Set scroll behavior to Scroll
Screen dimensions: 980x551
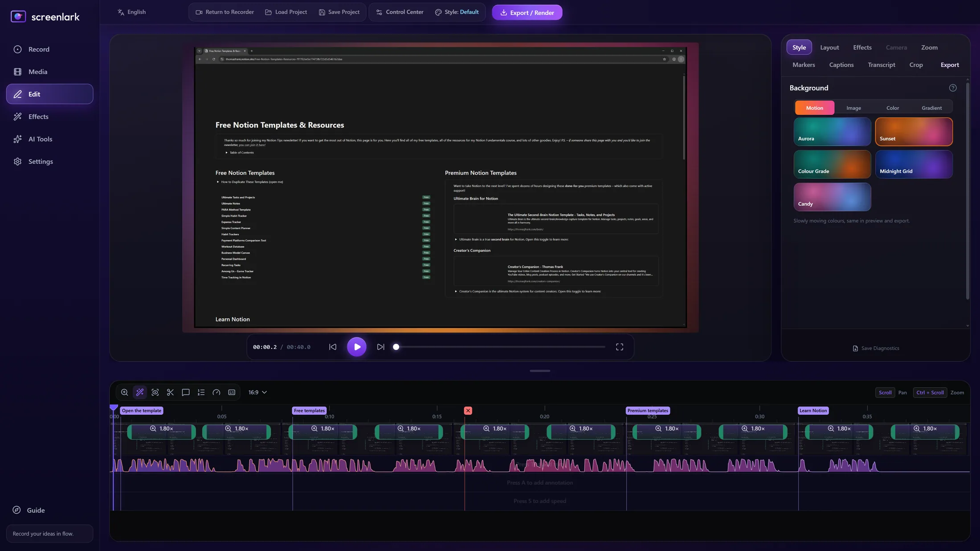pyautogui.click(x=885, y=393)
